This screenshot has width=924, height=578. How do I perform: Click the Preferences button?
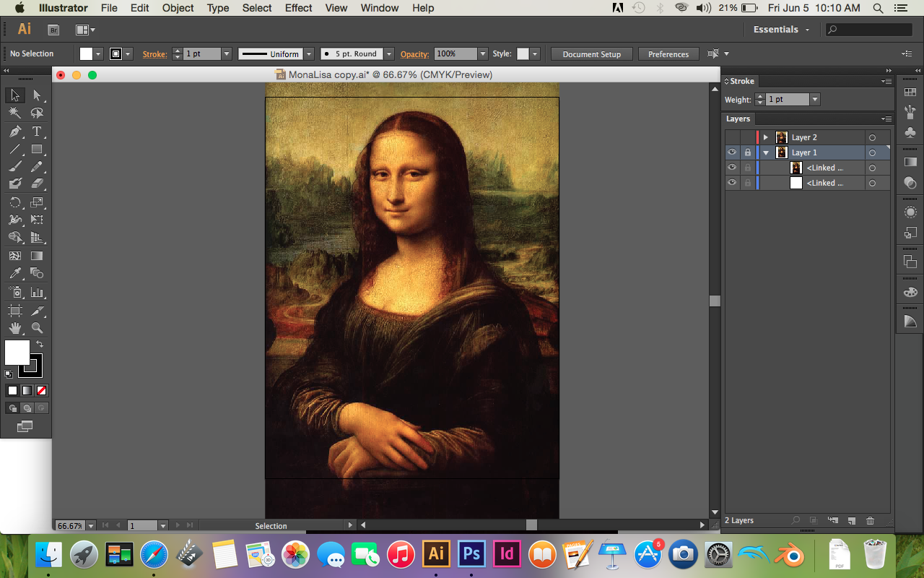(668, 54)
